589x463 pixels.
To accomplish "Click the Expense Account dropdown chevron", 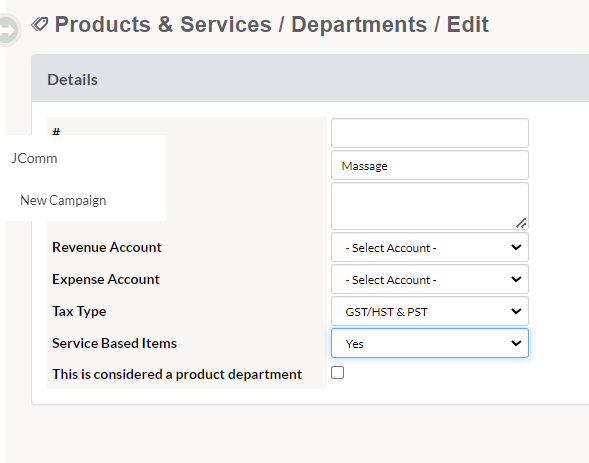I will 516,279.
